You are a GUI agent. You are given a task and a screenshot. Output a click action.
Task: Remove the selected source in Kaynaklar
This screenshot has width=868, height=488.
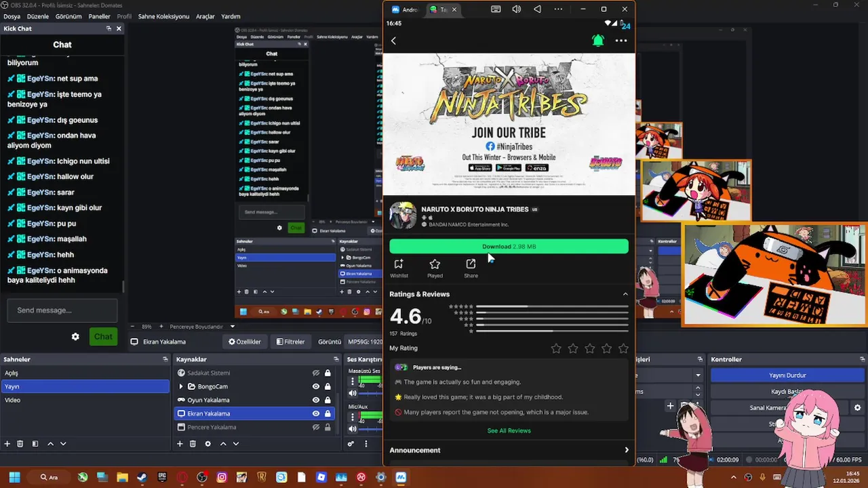click(193, 444)
